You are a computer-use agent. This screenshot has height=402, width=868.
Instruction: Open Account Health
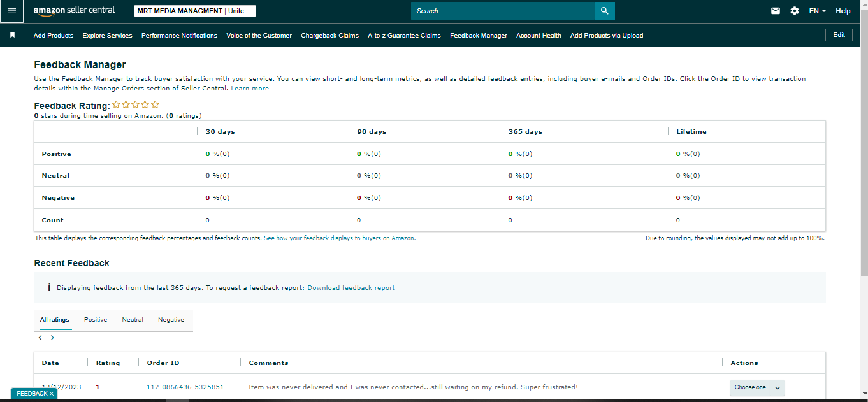539,36
